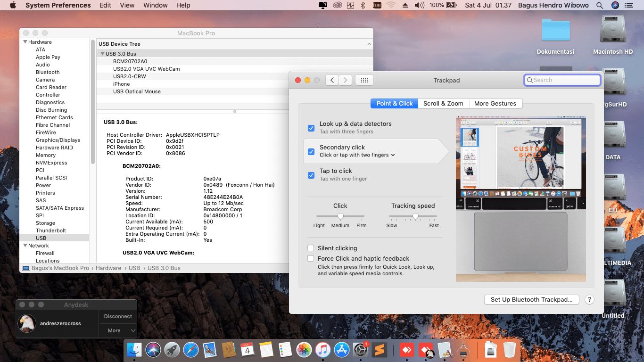Click Disconnect in the Anydesk window

pos(118,316)
